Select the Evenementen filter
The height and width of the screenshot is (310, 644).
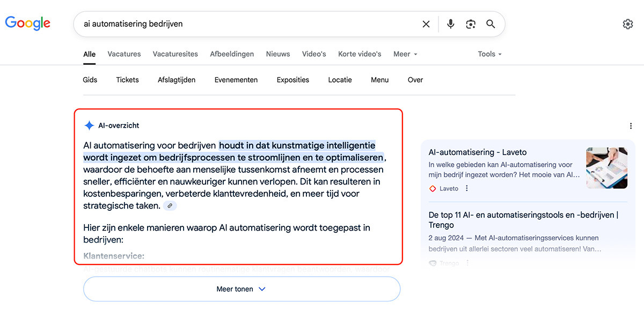click(x=236, y=80)
